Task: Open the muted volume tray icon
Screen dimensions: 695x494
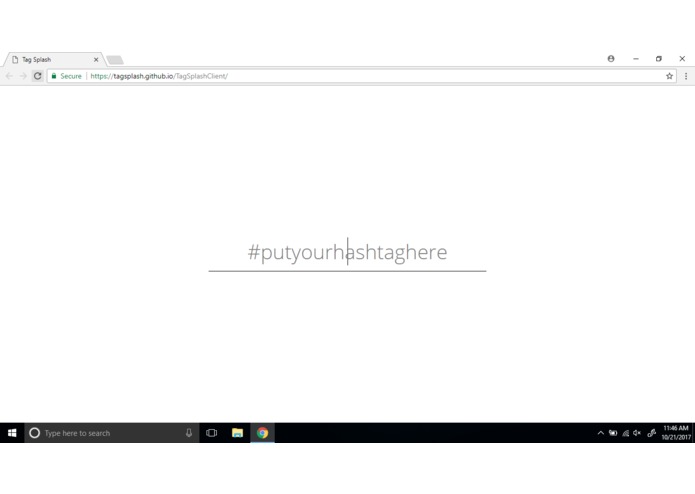Action: pyautogui.click(x=637, y=433)
